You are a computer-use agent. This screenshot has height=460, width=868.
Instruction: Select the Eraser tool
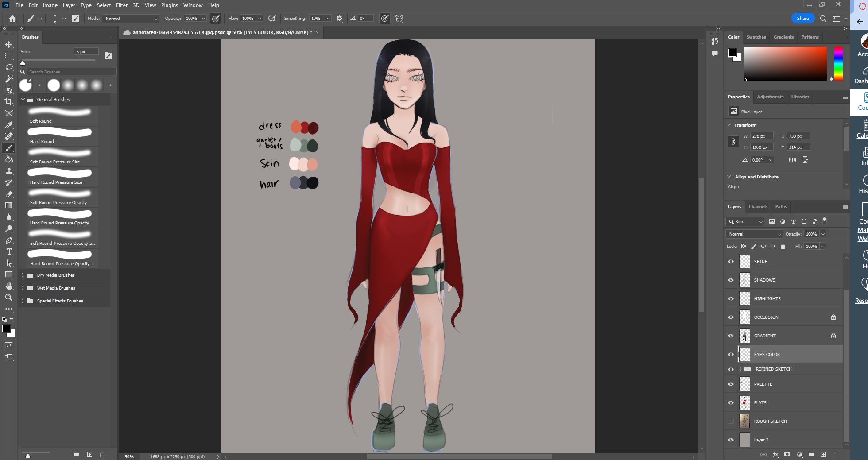tap(9, 194)
